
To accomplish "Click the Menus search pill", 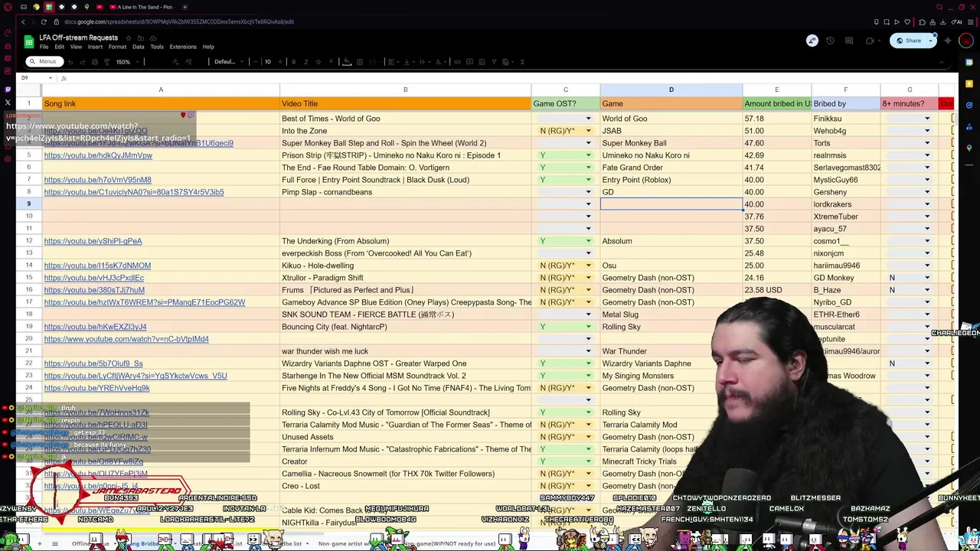I will tap(43, 62).
